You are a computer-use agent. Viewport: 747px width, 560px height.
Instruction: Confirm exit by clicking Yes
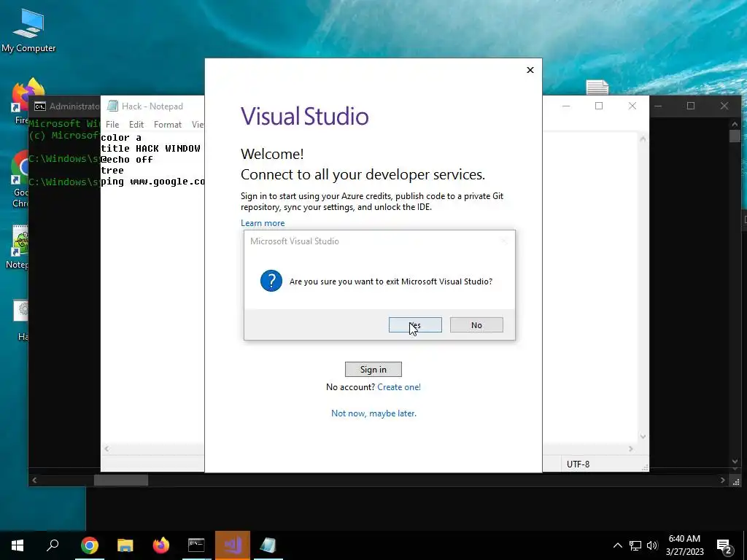pos(415,324)
